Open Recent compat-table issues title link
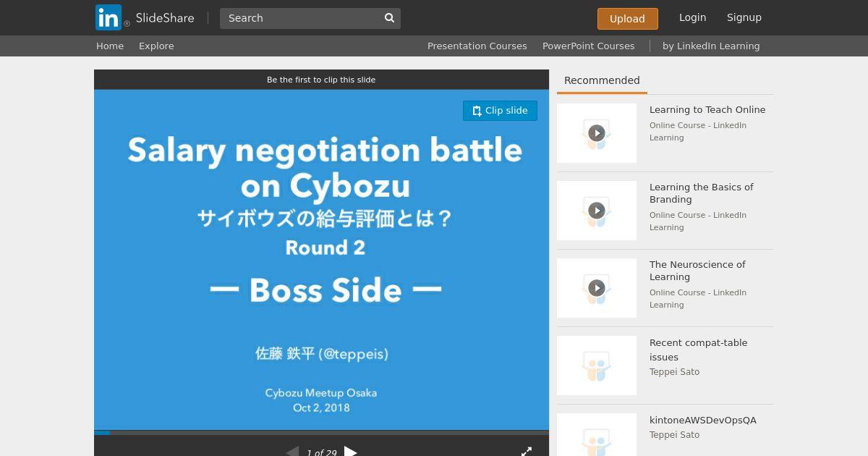Image resolution: width=868 pixels, height=456 pixels. click(x=698, y=350)
